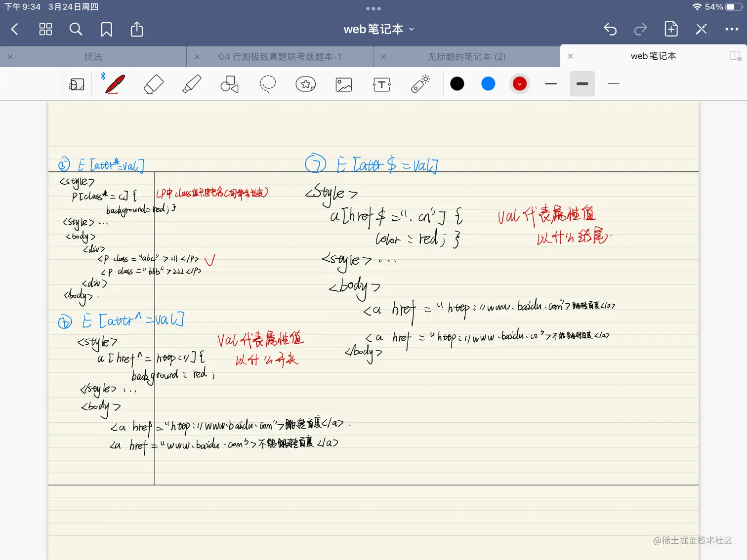Viewport: 747px width, 560px height.
Task: Select the zoom window tool
Action: 77,84
